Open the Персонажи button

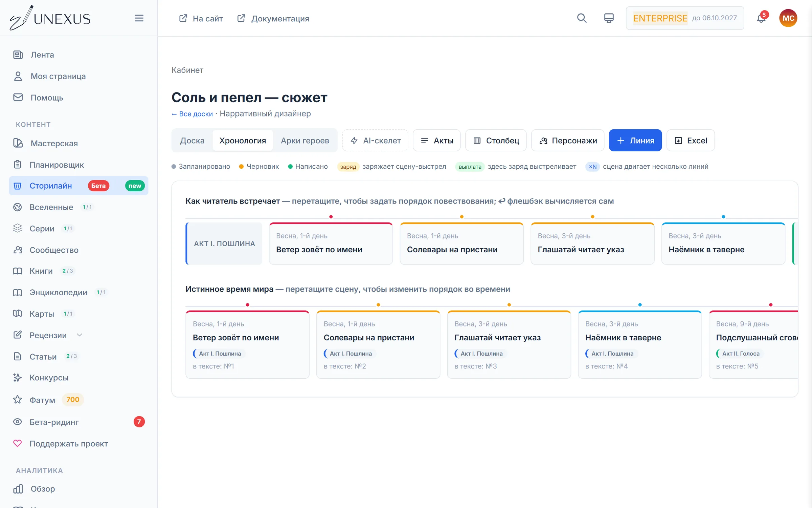[568, 140]
